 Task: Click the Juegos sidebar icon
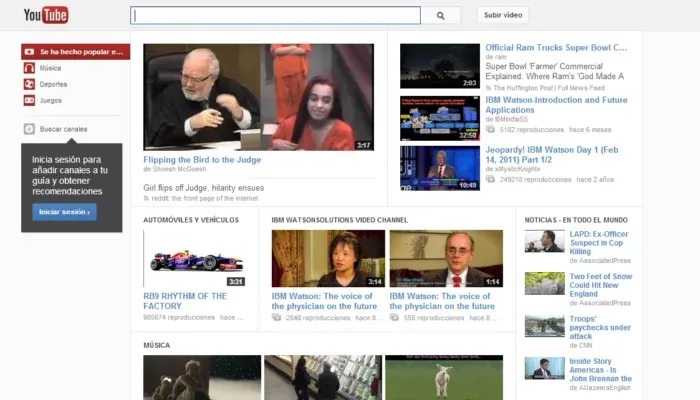[x=30, y=100]
